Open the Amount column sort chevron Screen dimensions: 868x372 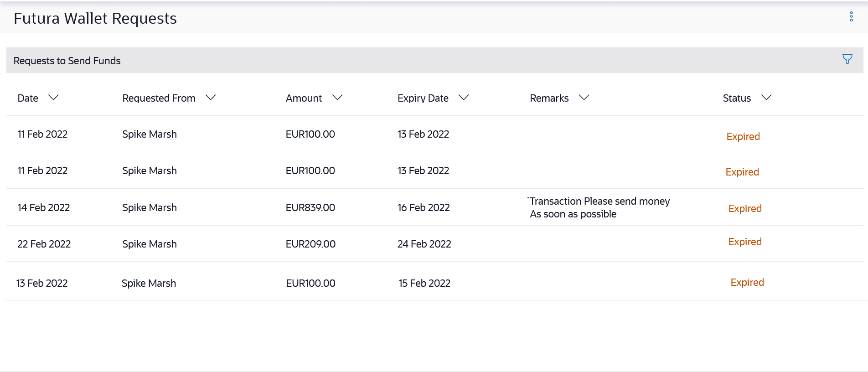pyautogui.click(x=337, y=98)
